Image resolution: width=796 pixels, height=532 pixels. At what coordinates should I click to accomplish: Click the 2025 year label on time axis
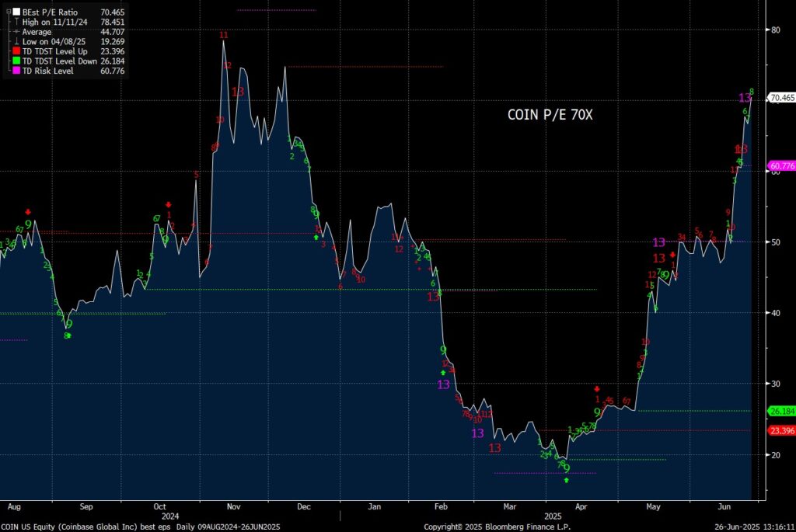[x=553, y=516]
